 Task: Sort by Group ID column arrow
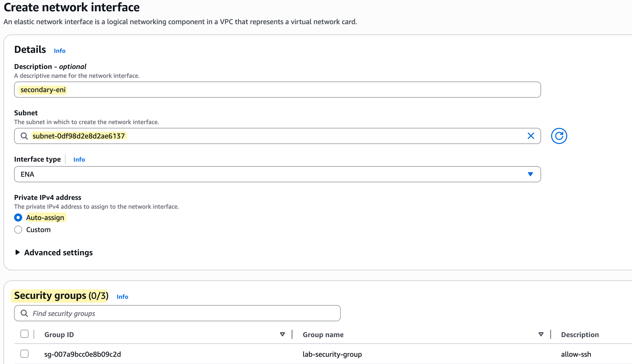coord(283,334)
